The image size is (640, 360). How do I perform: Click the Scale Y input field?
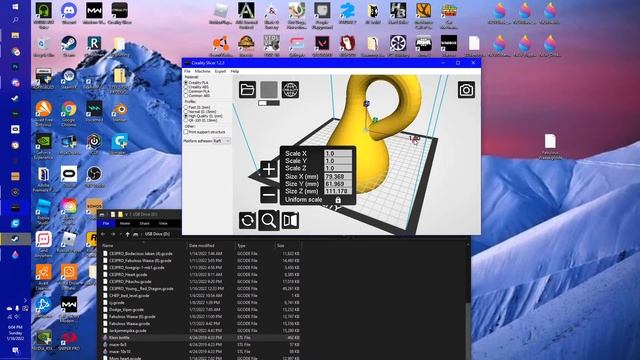[338, 161]
